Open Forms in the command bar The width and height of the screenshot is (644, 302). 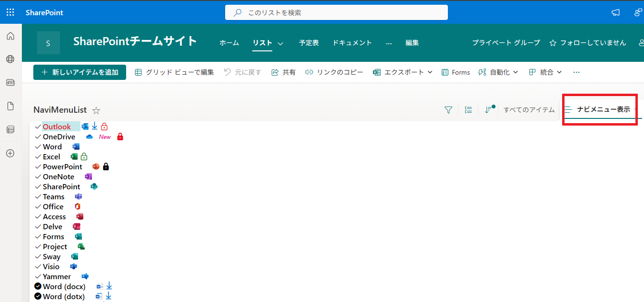(456, 72)
